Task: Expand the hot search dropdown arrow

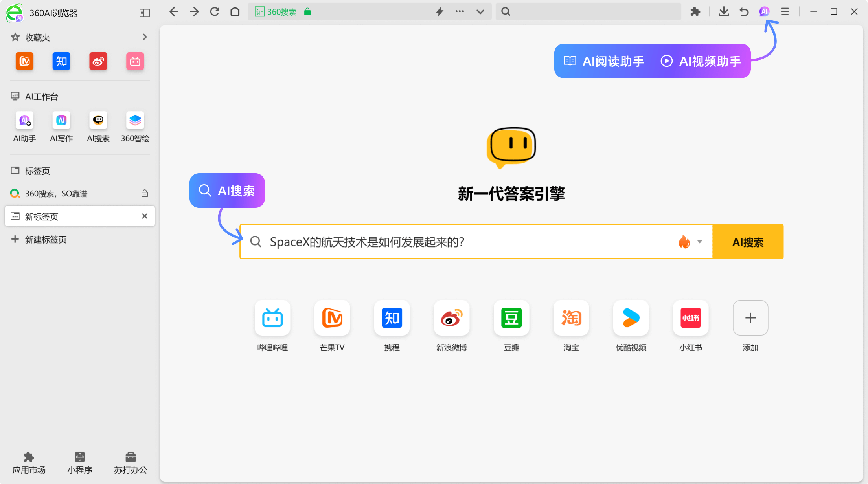Action: coord(699,242)
